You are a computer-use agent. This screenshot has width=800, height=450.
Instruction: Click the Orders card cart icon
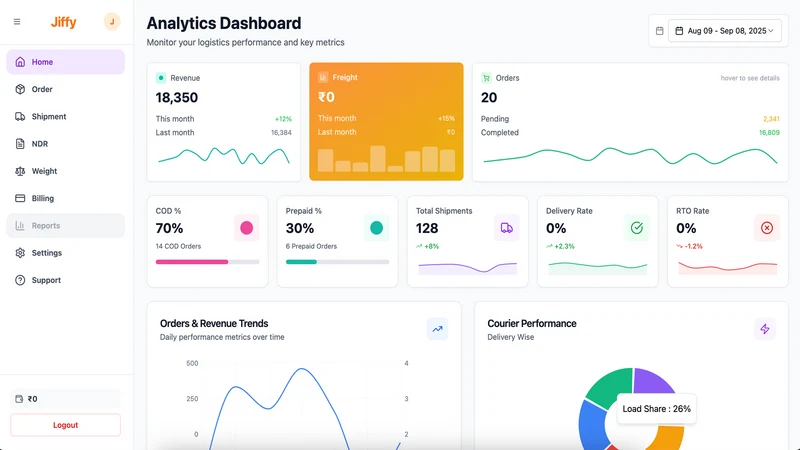click(486, 78)
